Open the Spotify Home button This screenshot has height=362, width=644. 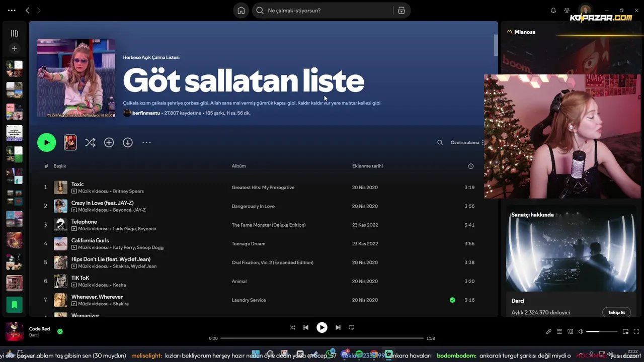click(241, 11)
